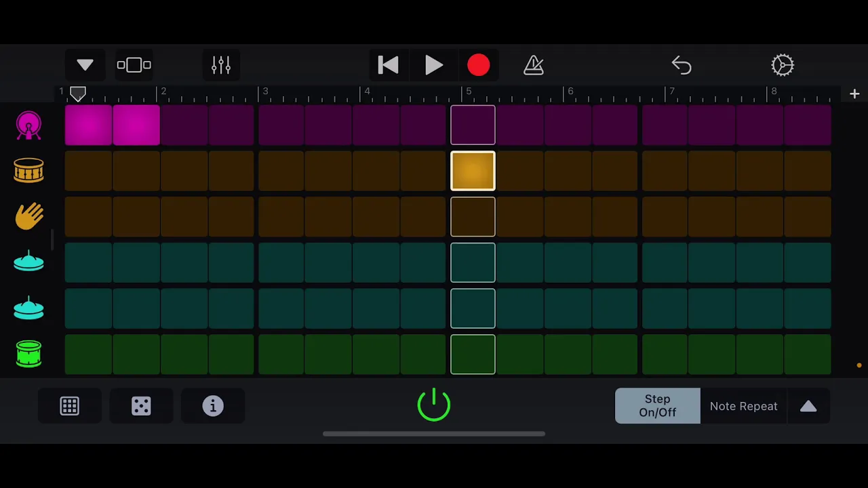Toggle the metronome
This screenshot has width=868, height=488.
pyautogui.click(x=534, y=65)
